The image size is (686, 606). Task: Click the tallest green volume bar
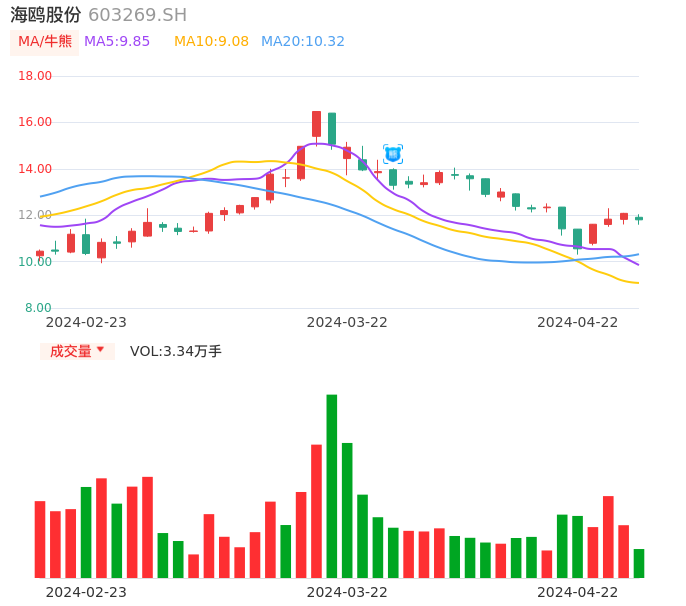(332, 486)
